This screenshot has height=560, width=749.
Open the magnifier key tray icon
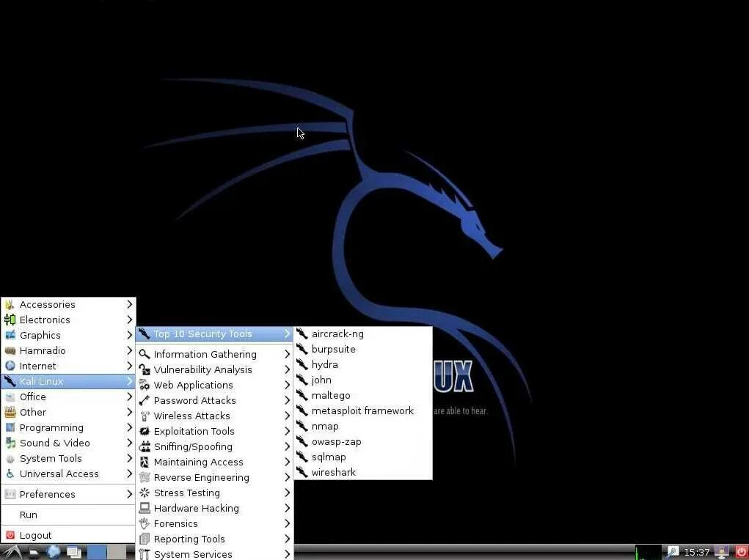pos(673,553)
